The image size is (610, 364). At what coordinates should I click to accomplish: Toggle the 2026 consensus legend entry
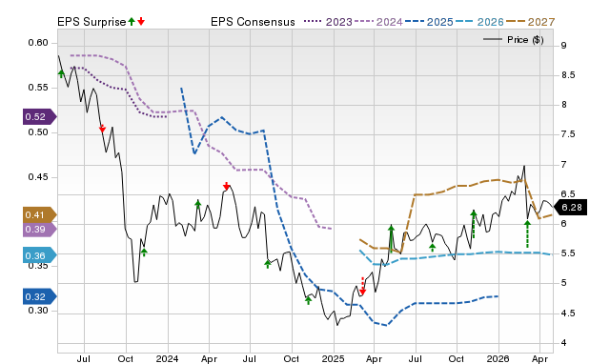[479, 22]
